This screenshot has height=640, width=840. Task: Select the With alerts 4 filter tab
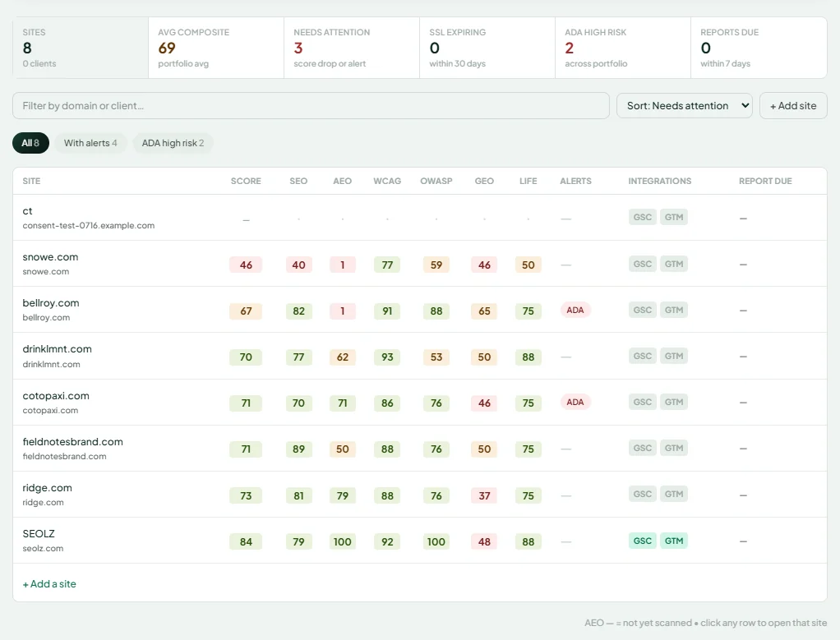tap(90, 143)
